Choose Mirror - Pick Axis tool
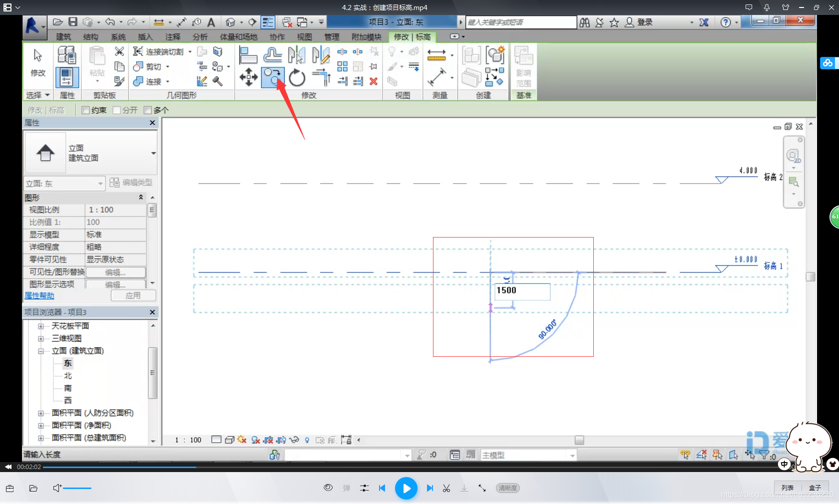This screenshot has width=839, height=504. [x=297, y=55]
